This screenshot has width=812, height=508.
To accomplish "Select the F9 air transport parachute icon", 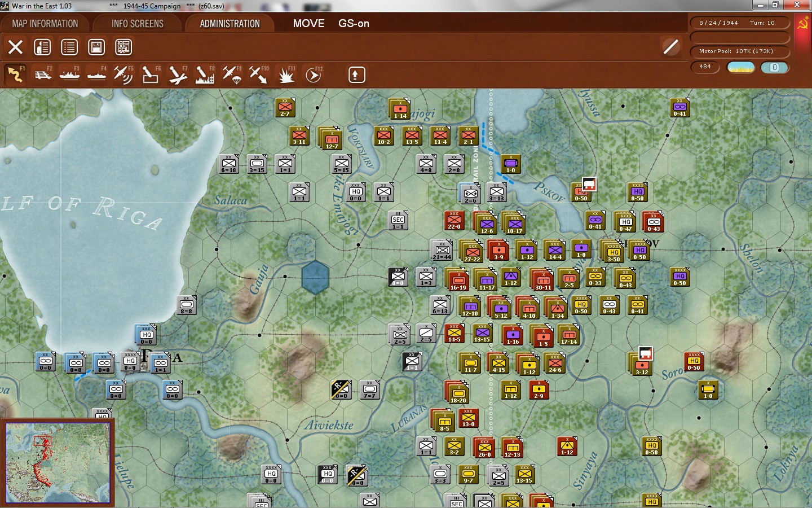I will [232, 75].
